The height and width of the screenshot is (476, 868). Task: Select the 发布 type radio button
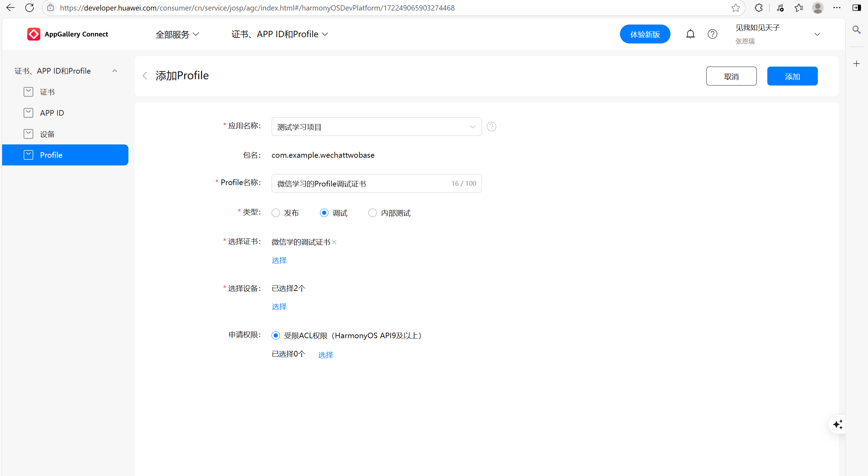pyautogui.click(x=276, y=213)
